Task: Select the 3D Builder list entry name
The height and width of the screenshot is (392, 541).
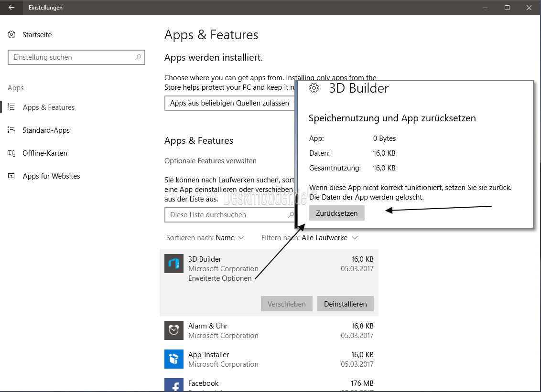Action: pyautogui.click(x=205, y=259)
